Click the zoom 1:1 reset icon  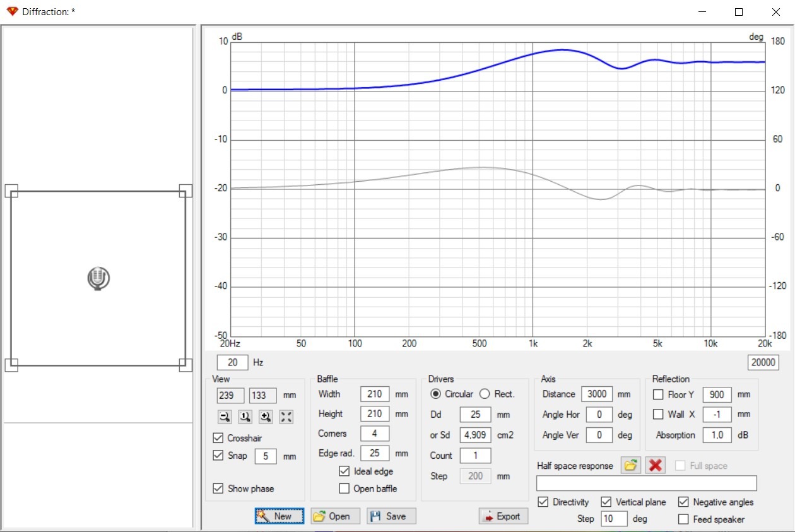click(x=245, y=417)
